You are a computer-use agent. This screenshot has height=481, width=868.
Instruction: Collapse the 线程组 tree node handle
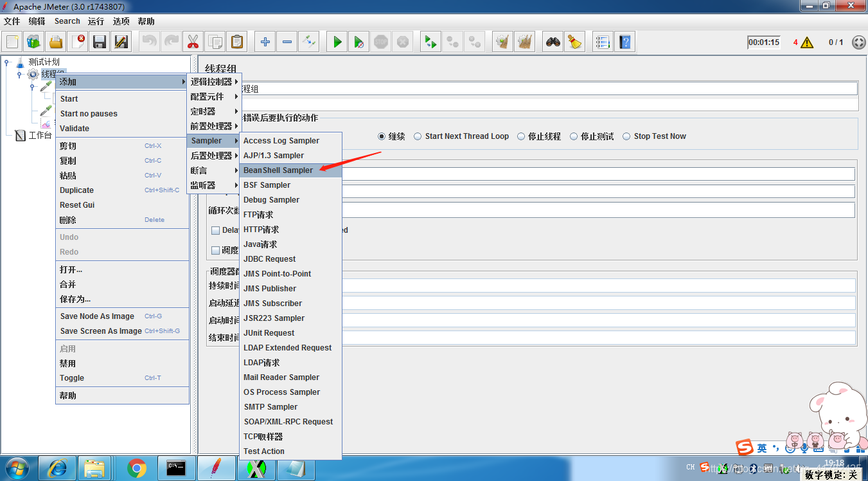[x=20, y=75]
